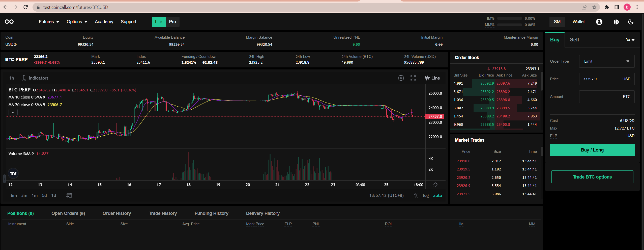Open Futures dropdown menu
644x250 pixels.
(x=49, y=22)
